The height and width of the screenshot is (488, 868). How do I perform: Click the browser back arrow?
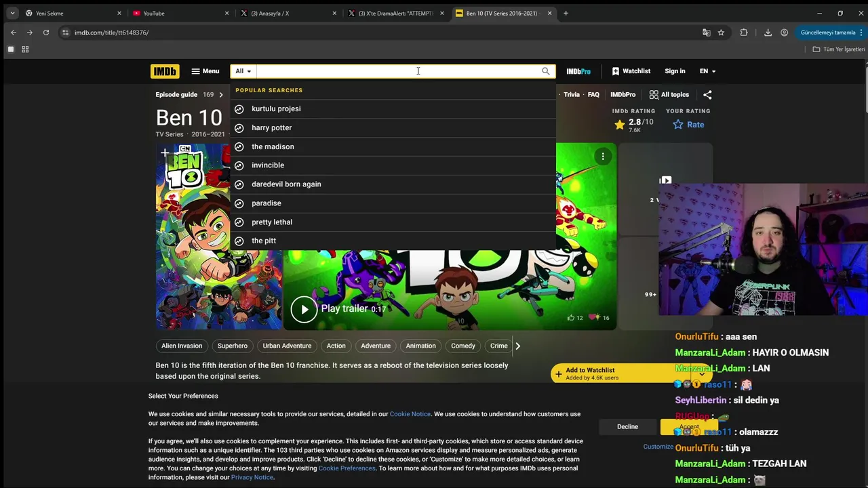[13, 33]
